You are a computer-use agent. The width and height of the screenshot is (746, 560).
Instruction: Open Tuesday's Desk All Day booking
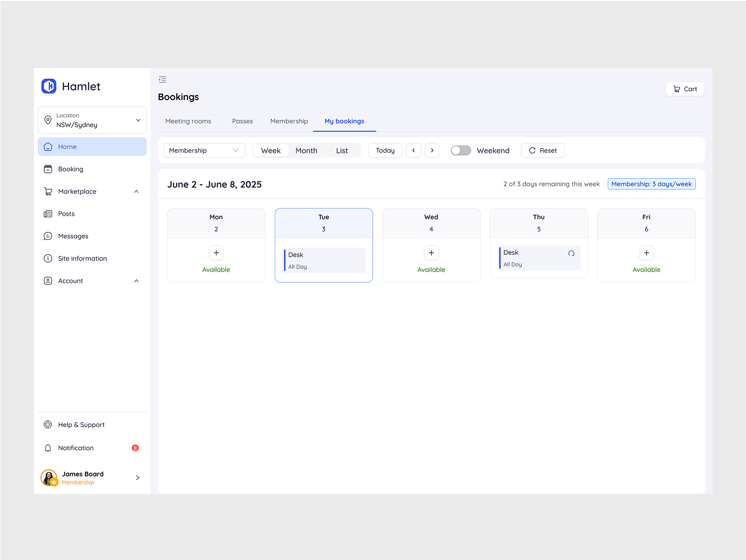(324, 261)
